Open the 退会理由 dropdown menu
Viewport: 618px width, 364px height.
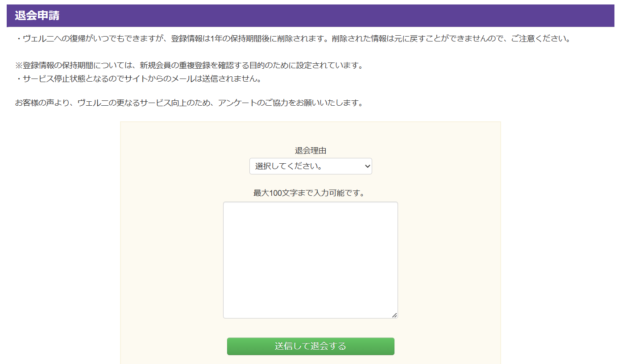310,166
